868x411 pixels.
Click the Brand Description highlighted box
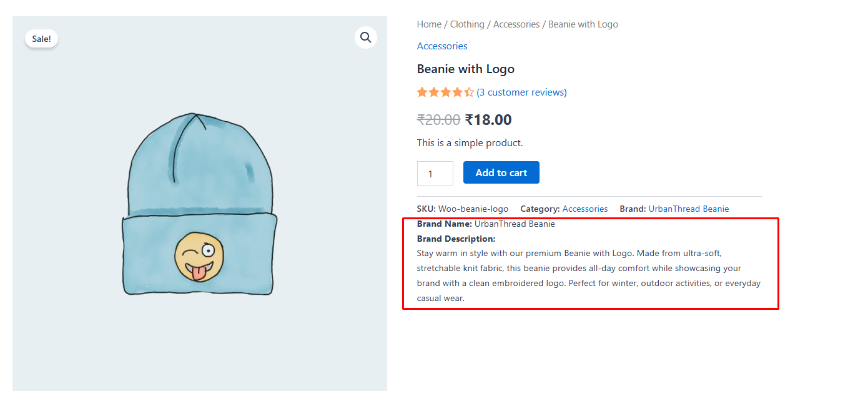click(590, 262)
